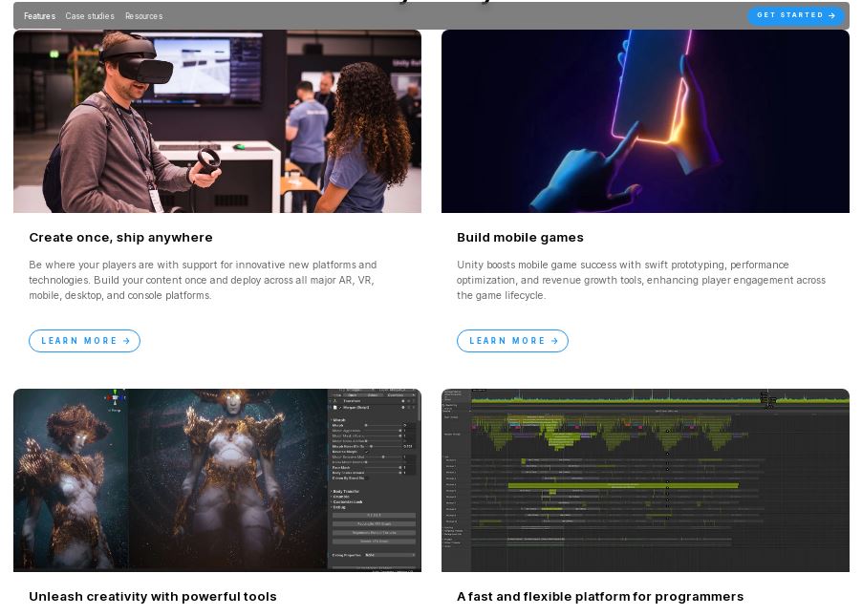Open the profiler timeline screenshot
The height and width of the screenshot is (616, 862).
[x=645, y=480]
